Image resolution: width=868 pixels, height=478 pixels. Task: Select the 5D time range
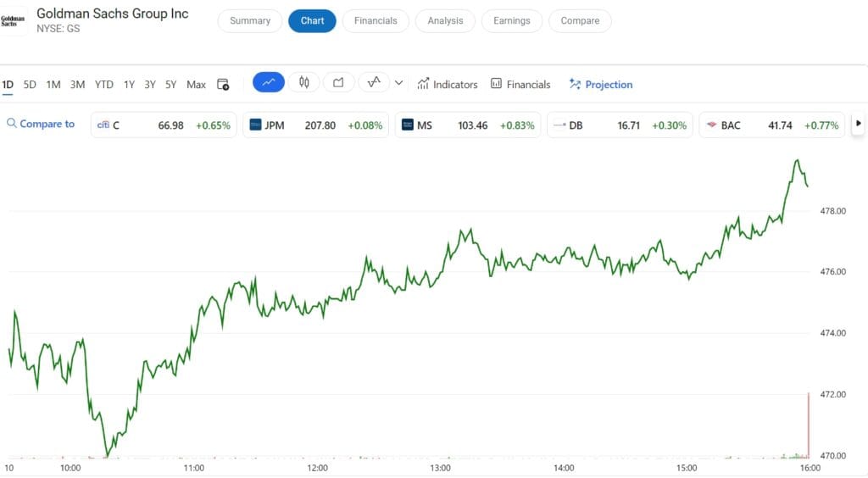click(30, 85)
